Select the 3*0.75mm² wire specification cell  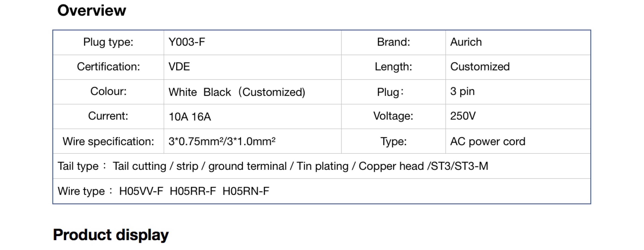(x=252, y=141)
